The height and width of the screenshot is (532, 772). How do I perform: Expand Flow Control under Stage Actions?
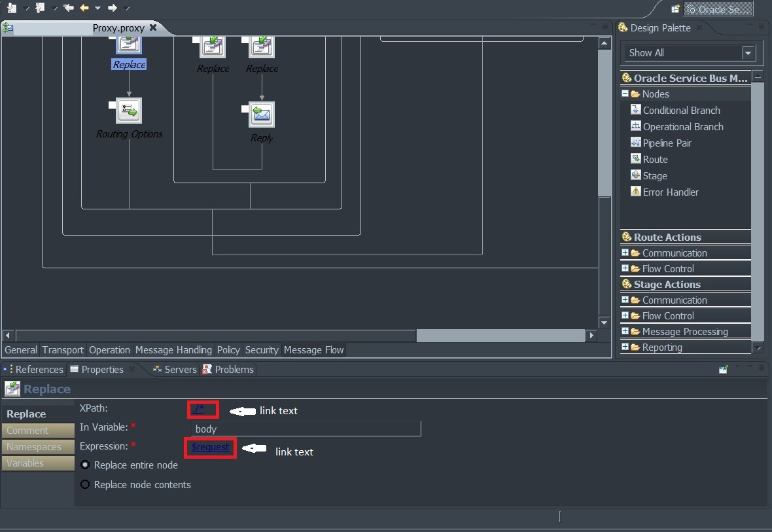tap(625, 316)
